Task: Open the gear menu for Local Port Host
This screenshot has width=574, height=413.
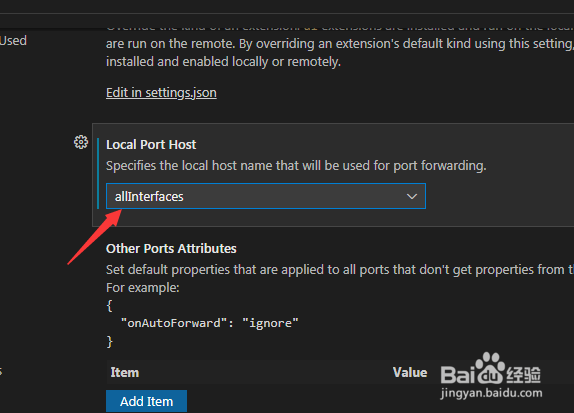Action: point(81,142)
